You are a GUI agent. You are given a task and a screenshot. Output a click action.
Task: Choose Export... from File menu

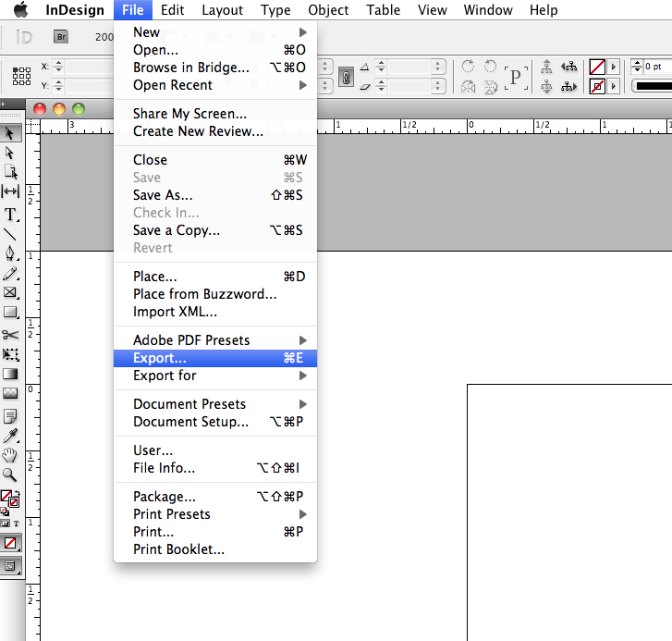pos(215,358)
